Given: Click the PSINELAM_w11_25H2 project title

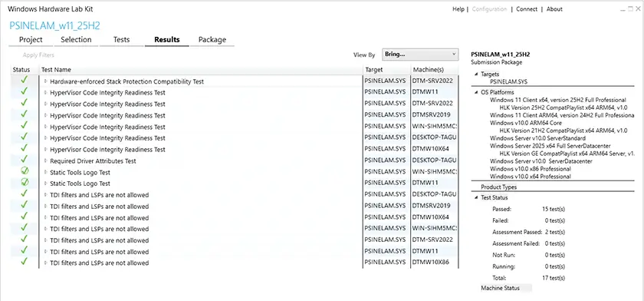Looking at the screenshot, I should [x=54, y=25].
